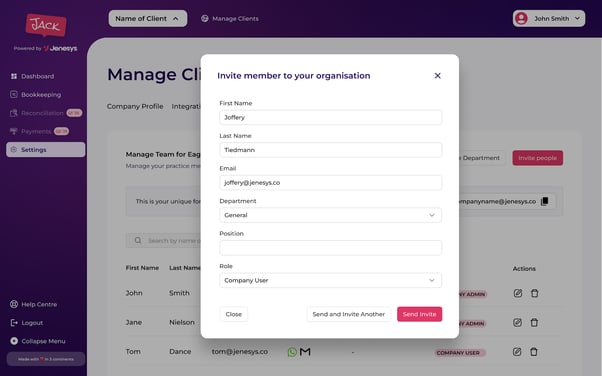602x376 pixels.
Task: Click the empty Position field
Action: pos(331,248)
